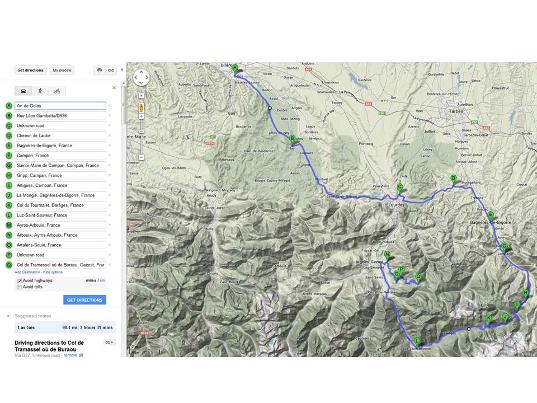537x403 pixels.
Task: Click the Rue Léon Gambetta/D936 input field
Action: (60, 116)
